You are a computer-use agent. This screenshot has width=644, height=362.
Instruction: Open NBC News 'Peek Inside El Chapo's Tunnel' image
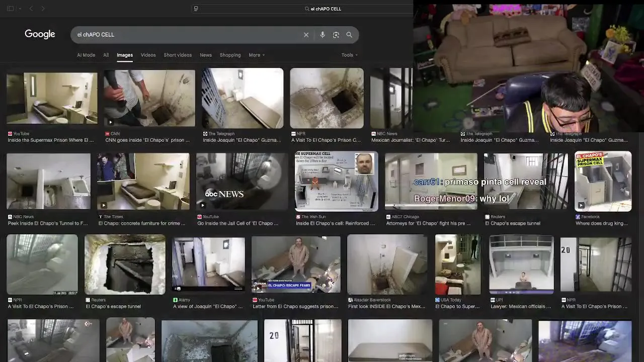(48, 181)
